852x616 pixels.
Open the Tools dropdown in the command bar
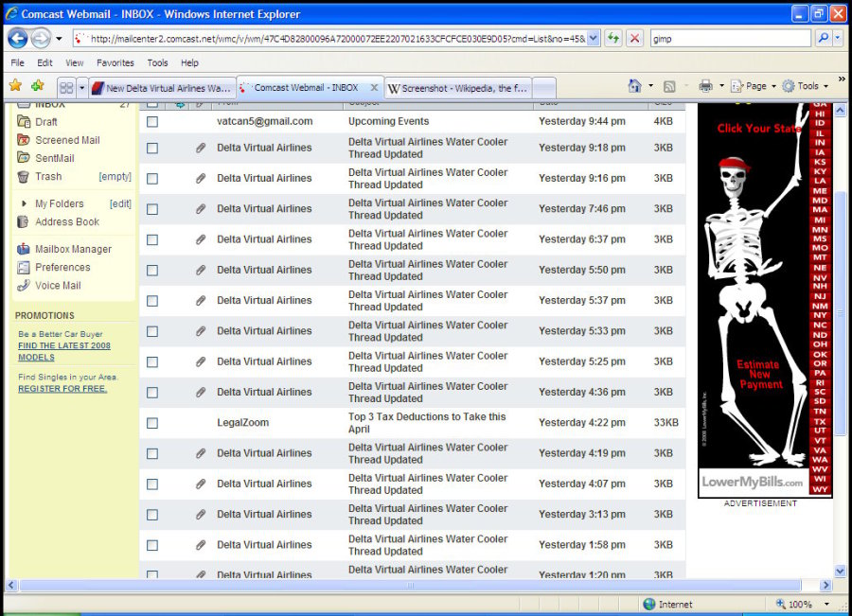[x=805, y=86]
